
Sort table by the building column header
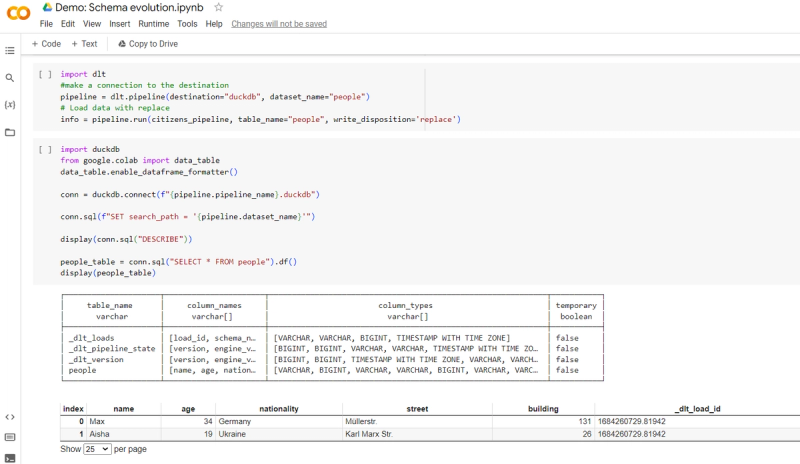[543, 409]
